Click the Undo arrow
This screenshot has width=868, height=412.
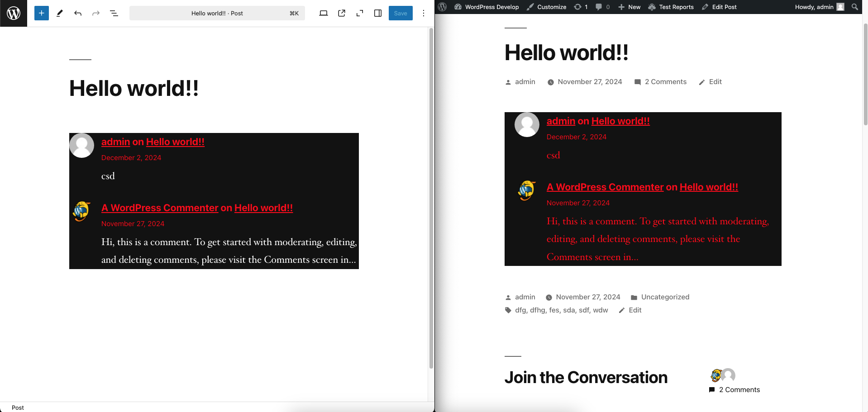pyautogui.click(x=78, y=13)
